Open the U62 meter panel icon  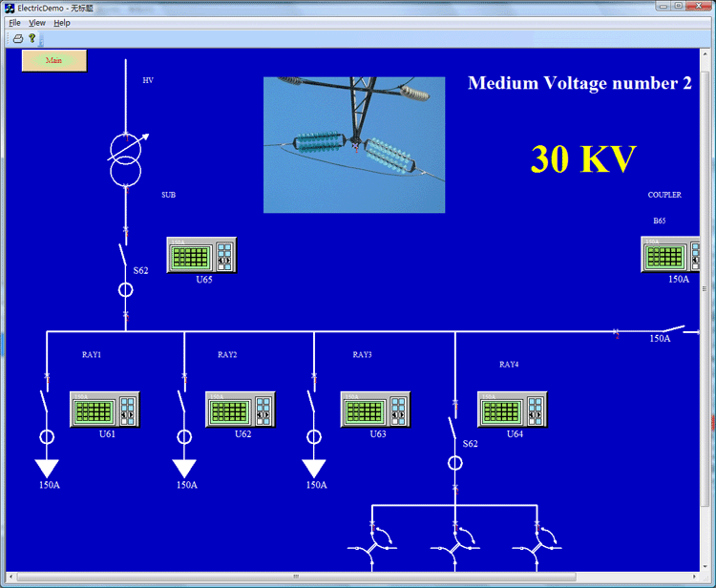pyautogui.click(x=241, y=409)
